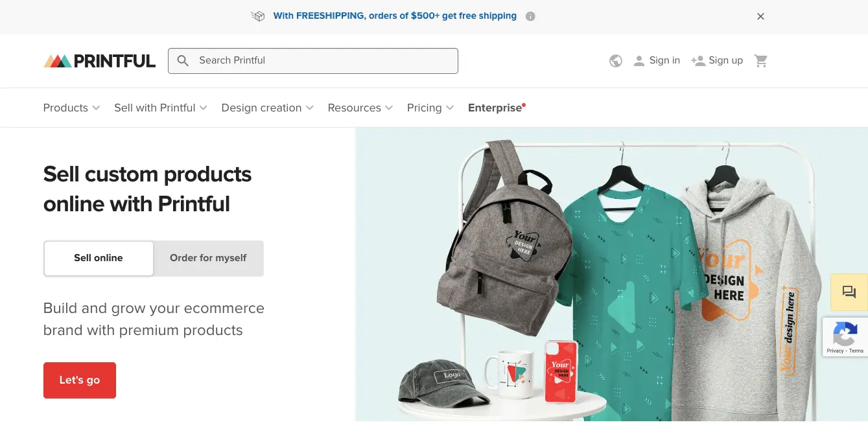Select the Order for myself option
The image size is (868, 429).
207,257
